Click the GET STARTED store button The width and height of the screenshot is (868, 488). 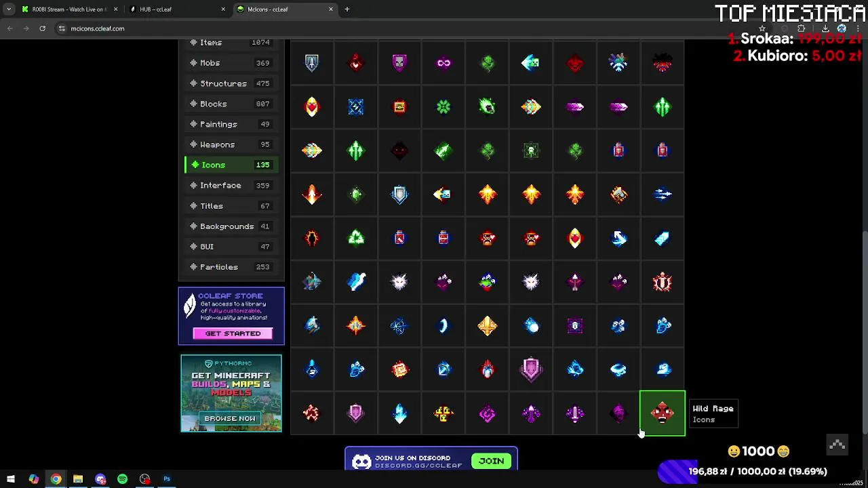point(233,333)
